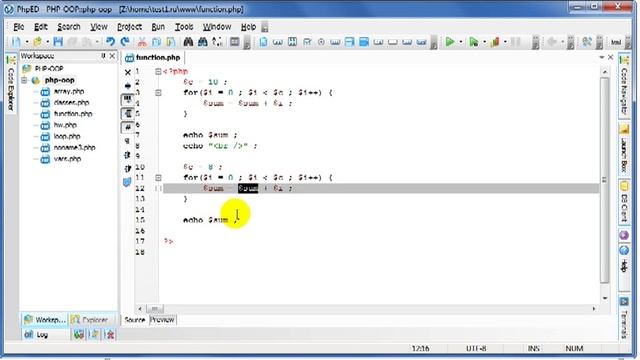Click the profiler chart icon

point(495,42)
